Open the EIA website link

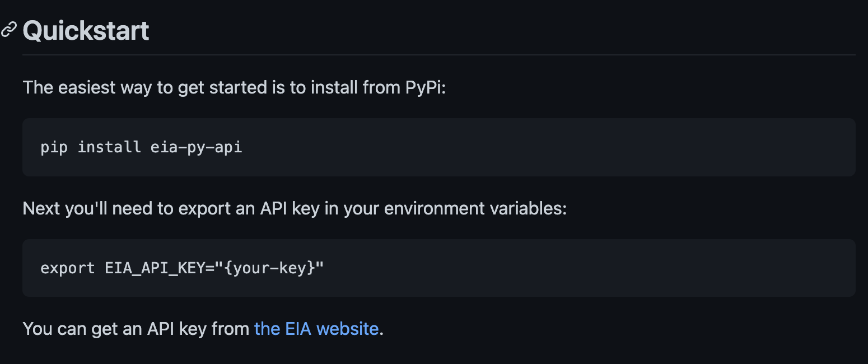click(316, 328)
